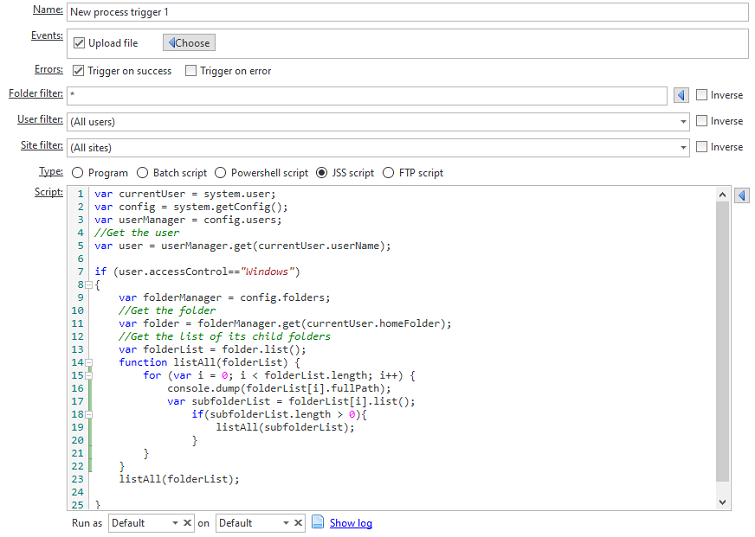The width and height of the screenshot is (755, 537).
Task: Click line number 6 in the gutter
Action: (x=80, y=259)
